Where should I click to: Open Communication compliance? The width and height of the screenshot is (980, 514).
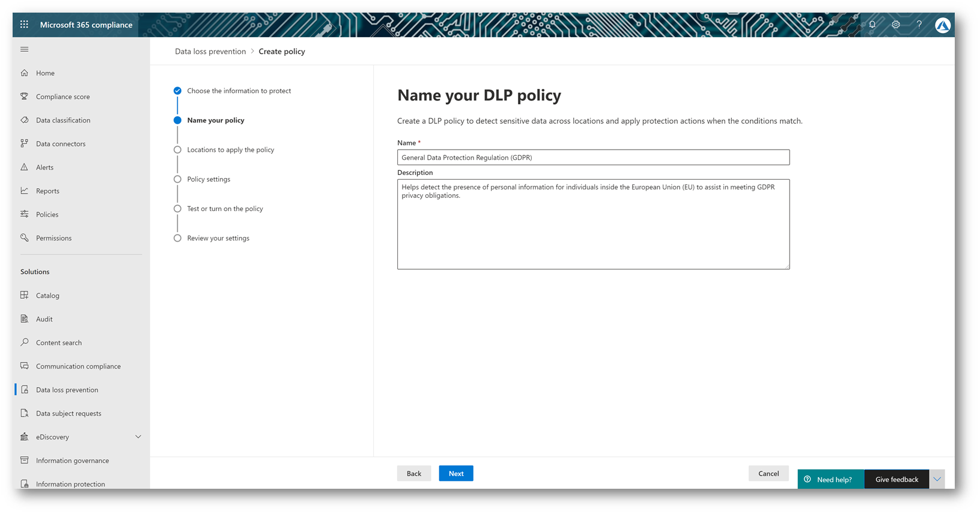(78, 366)
